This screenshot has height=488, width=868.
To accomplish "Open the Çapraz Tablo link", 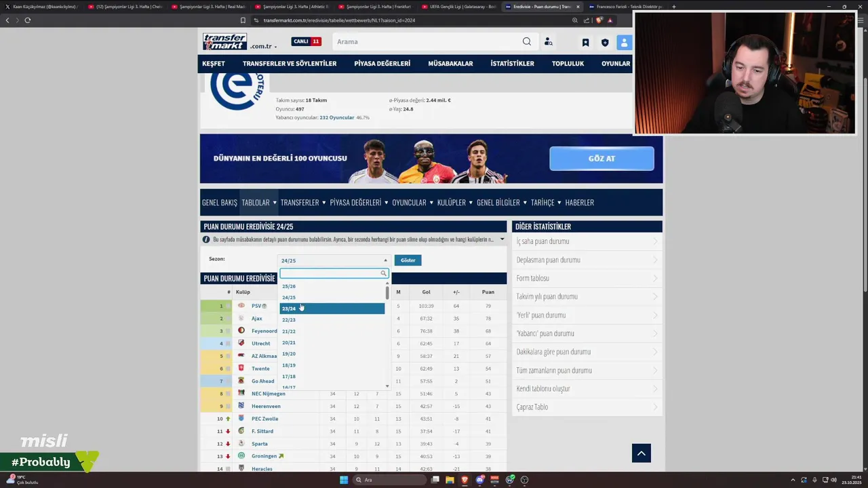I will (532, 407).
